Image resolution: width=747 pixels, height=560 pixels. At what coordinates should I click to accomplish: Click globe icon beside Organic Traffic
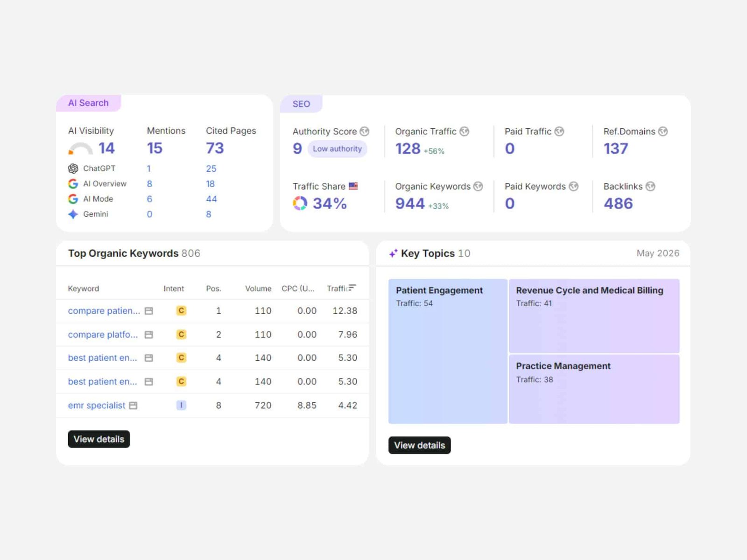tap(464, 132)
